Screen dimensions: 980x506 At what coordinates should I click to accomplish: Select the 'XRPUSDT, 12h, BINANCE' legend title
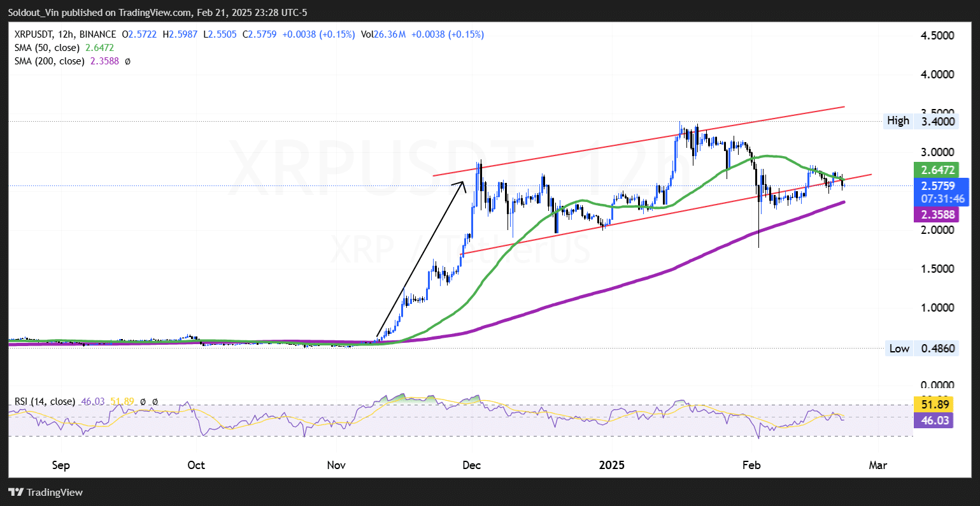(x=64, y=34)
